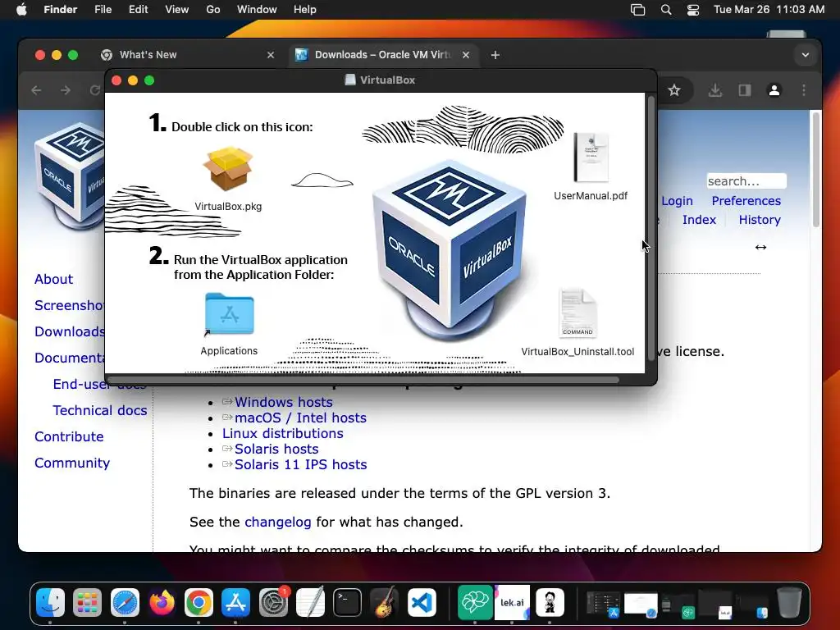
Task: Open the VirtualBox.pkg installer package icon
Action: coord(228,169)
